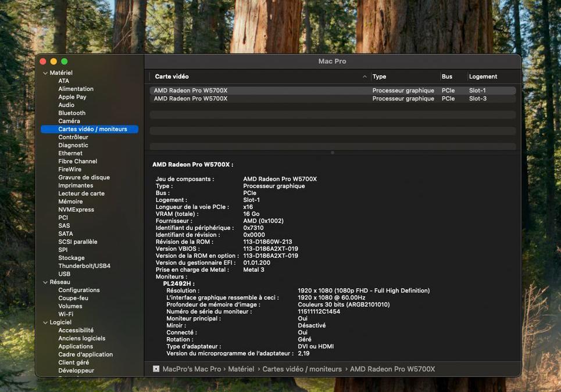Image resolution: width=561 pixels, height=392 pixels.
Task: Select PCI in the sidebar
Action: pyautogui.click(x=63, y=218)
